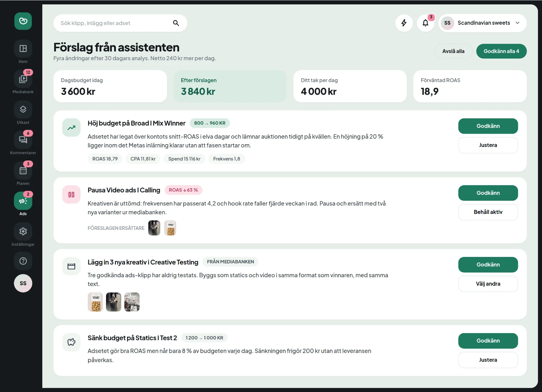This screenshot has height=392, width=542.
Task: Click Behåll aktiv button
Action: [x=488, y=212]
